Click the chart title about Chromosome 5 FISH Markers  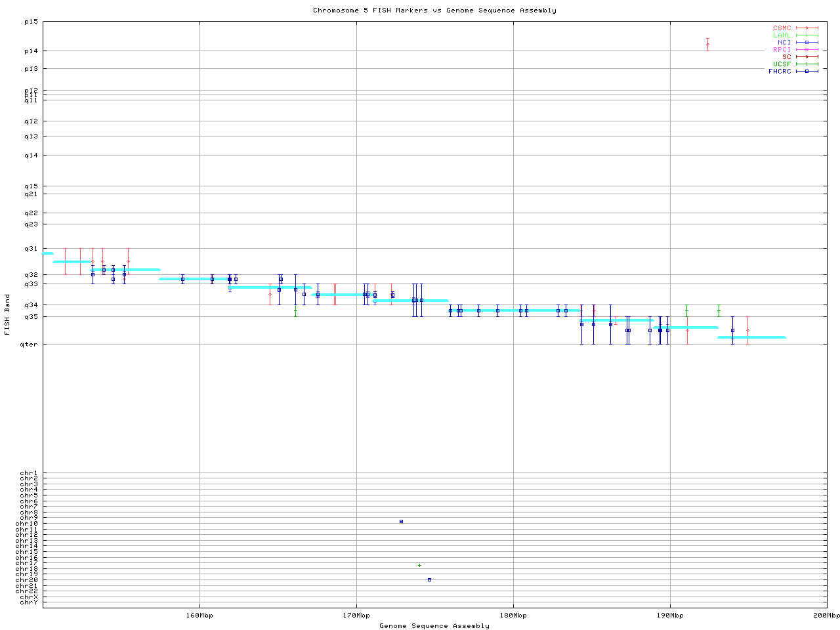(x=434, y=10)
